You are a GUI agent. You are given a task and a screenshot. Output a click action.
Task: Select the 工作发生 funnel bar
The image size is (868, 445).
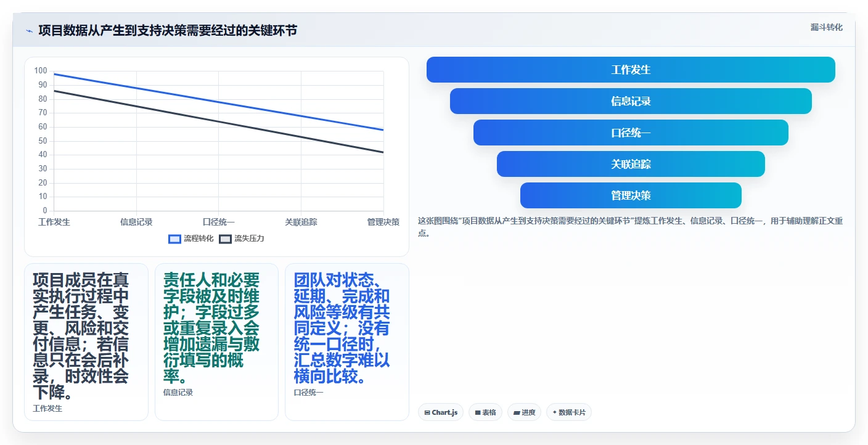(631, 70)
